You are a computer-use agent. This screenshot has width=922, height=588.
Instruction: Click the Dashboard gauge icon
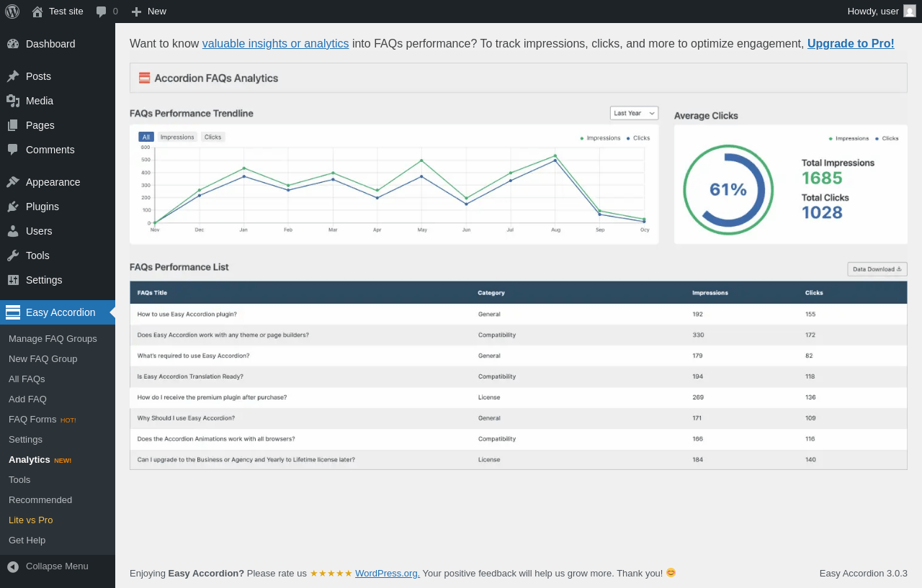[13, 44]
